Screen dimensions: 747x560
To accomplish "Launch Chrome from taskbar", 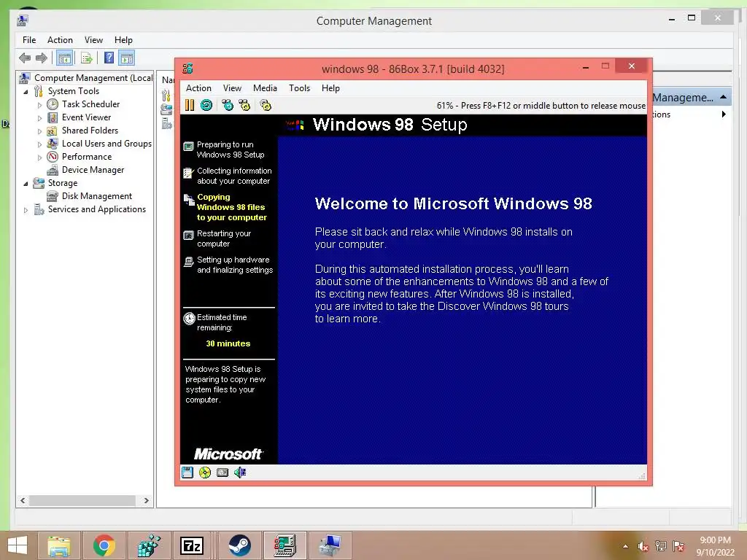I will click(x=104, y=545).
